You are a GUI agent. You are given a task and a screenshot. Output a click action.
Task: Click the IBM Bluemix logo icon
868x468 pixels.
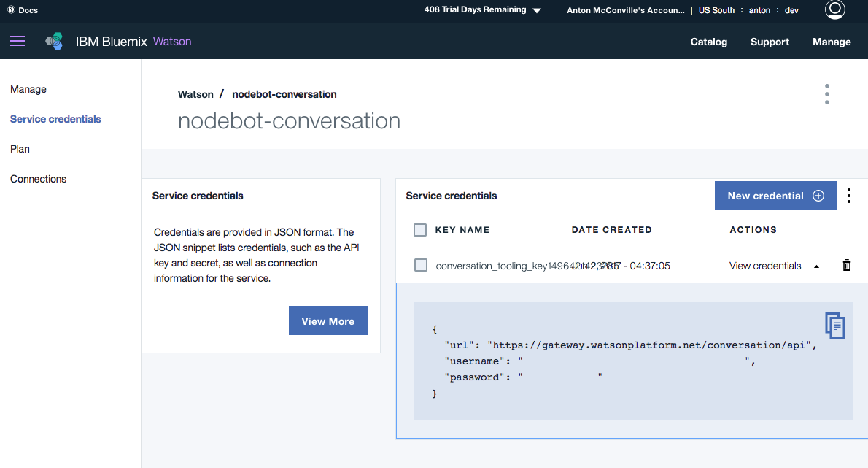pos(54,41)
